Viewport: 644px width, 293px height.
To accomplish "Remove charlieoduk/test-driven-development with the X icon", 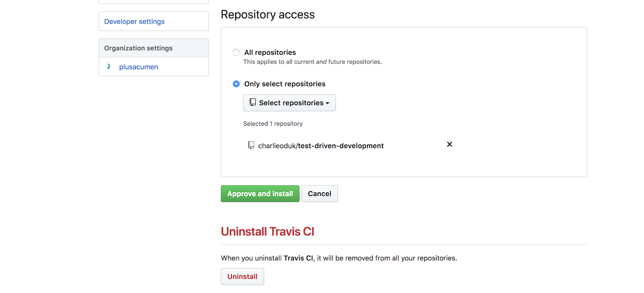I will pyautogui.click(x=450, y=144).
